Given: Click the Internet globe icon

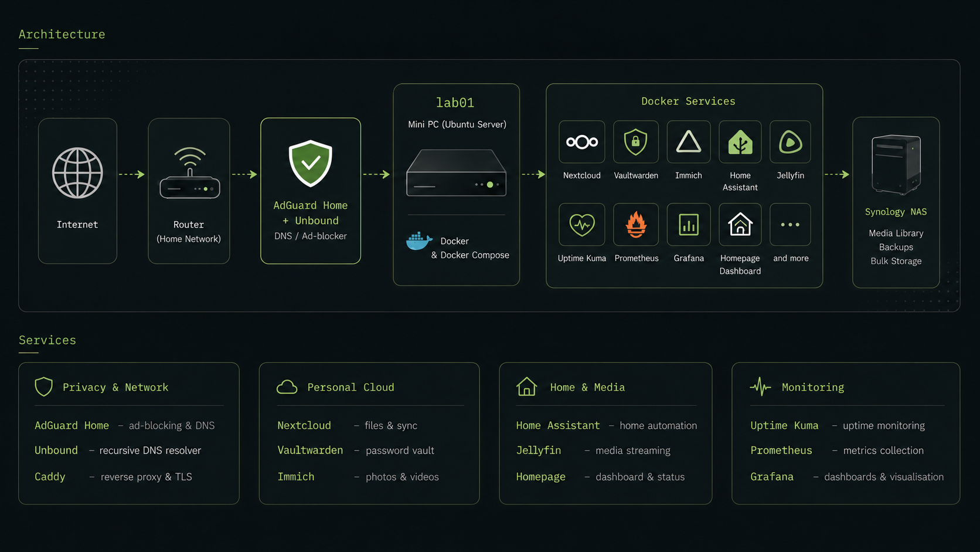Looking at the screenshot, I should click(77, 173).
